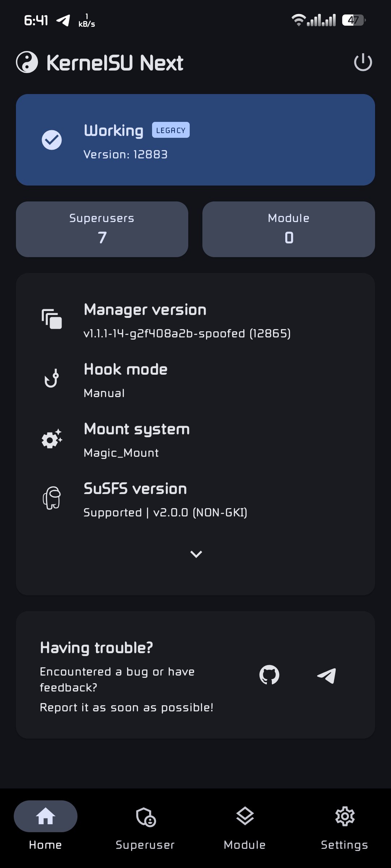
Task: Tap the power reboot icon
Action: tap(363, 63)
